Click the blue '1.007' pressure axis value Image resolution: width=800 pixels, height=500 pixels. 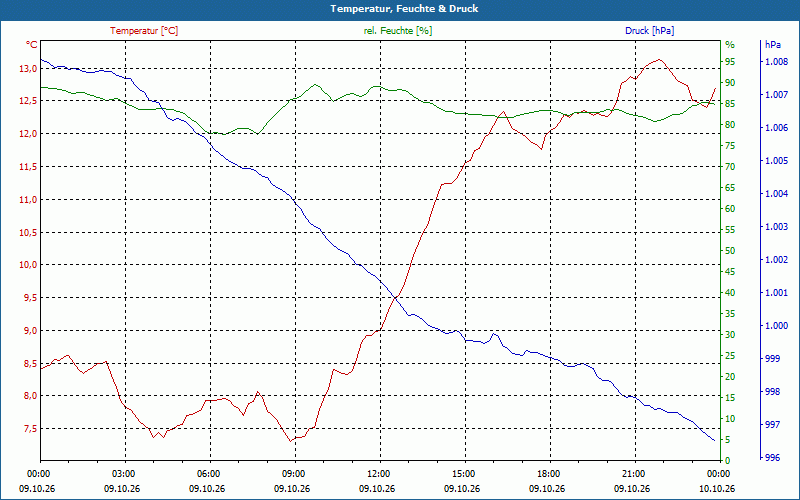tap(777, 95)
